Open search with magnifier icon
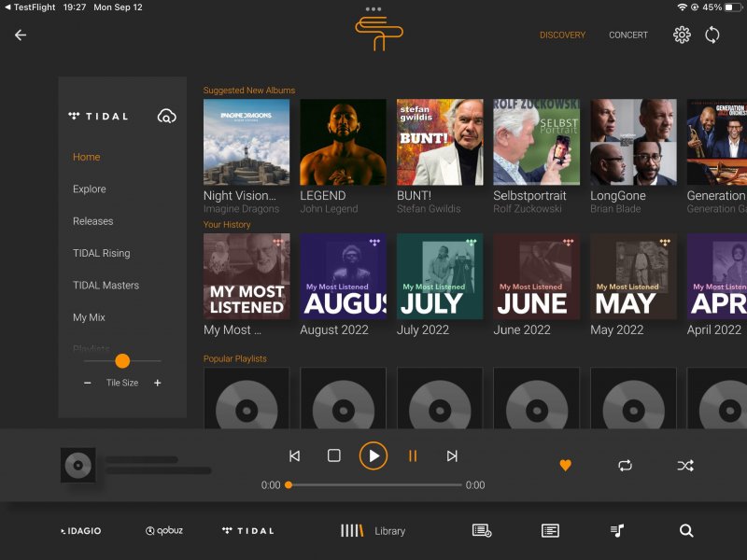Viewport: 747px width, 560px height. 686,530
